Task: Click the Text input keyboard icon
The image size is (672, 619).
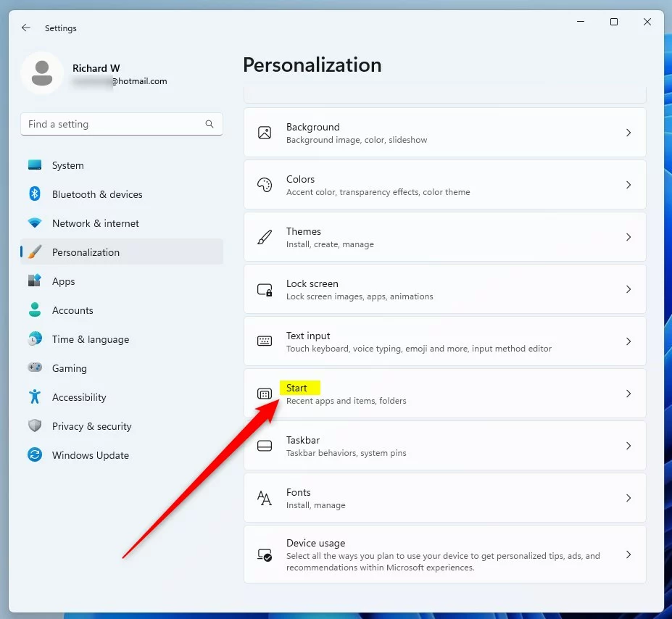Action: [265, 341]
